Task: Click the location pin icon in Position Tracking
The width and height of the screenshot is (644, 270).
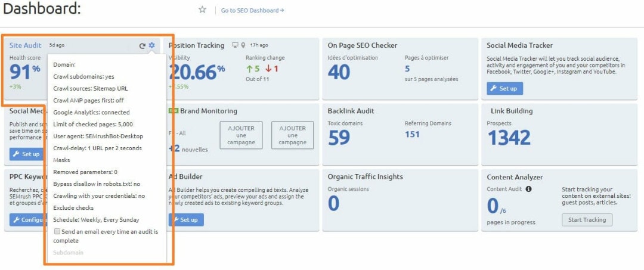Action: tap(243, 45)
